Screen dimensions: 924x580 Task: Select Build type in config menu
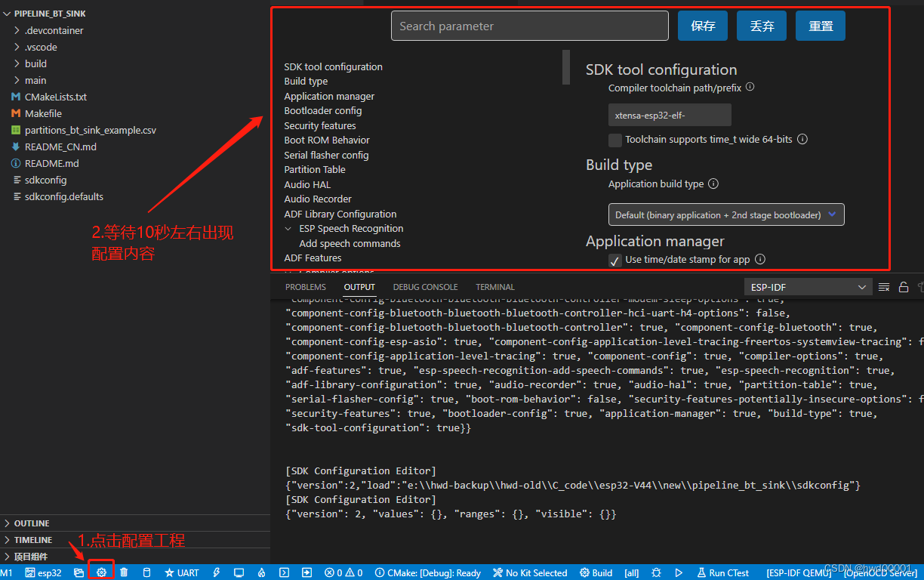306,81
